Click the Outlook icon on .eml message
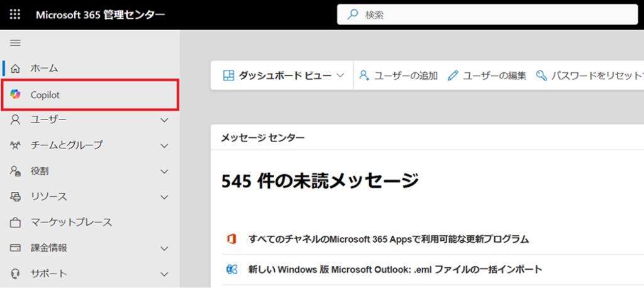The height and width of the screenshot is (288, 644). pyautogui.click(x=232, y=270)
